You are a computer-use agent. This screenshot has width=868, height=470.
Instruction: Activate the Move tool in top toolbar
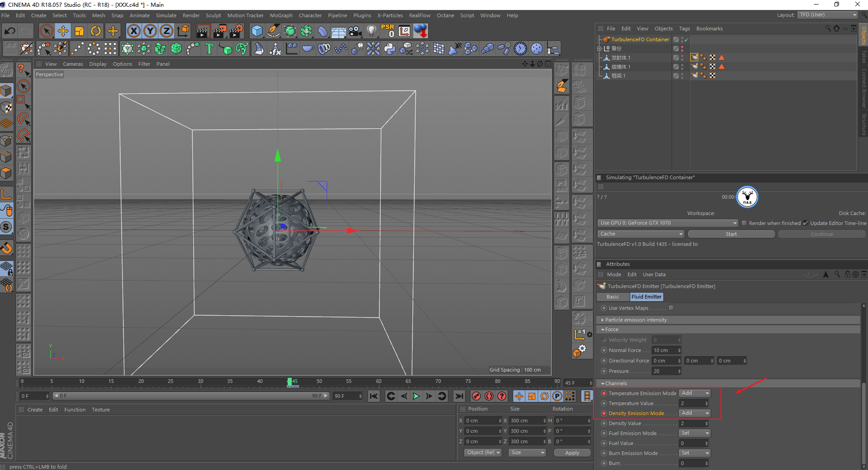point(63,31)
